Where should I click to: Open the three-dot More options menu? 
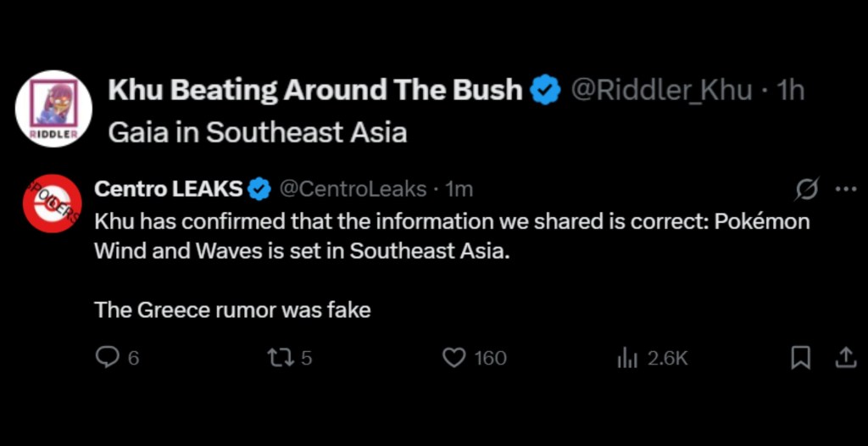point(846,189)
